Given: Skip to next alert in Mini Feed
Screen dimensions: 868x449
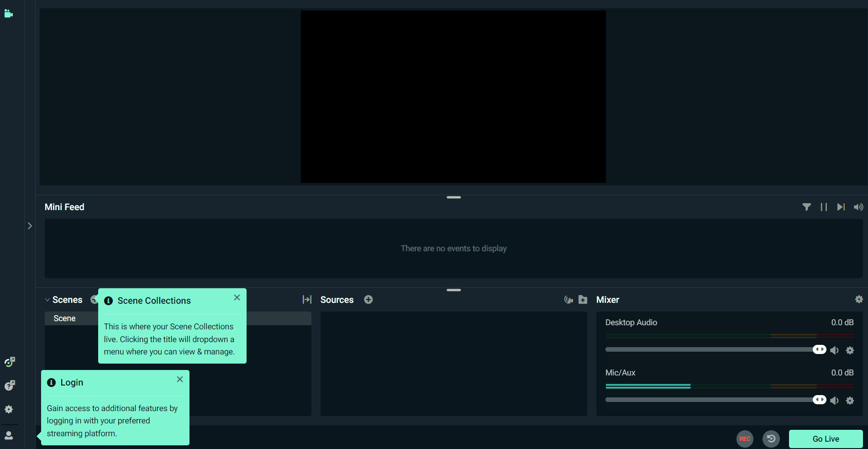Looking at the screenshot, I should (x=841, y=207).
